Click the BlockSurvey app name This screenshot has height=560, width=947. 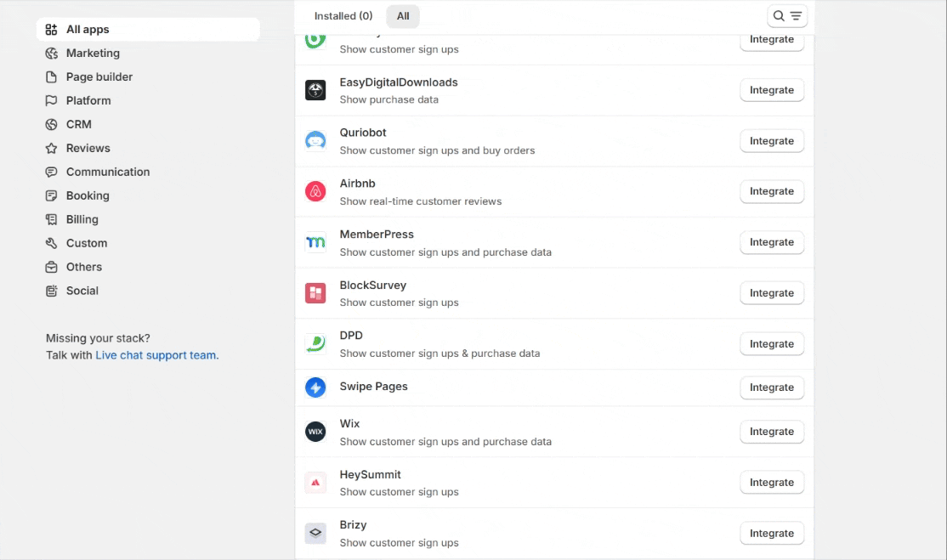372,285
